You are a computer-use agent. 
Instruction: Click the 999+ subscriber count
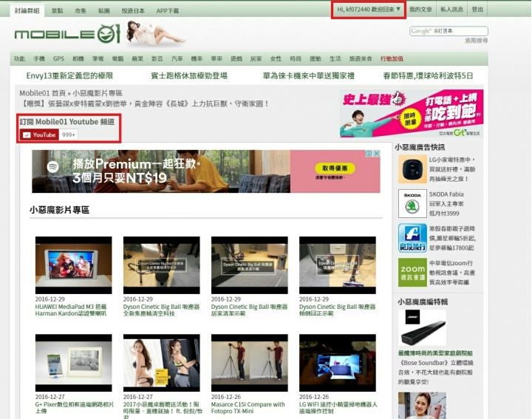tap(68, 135)
